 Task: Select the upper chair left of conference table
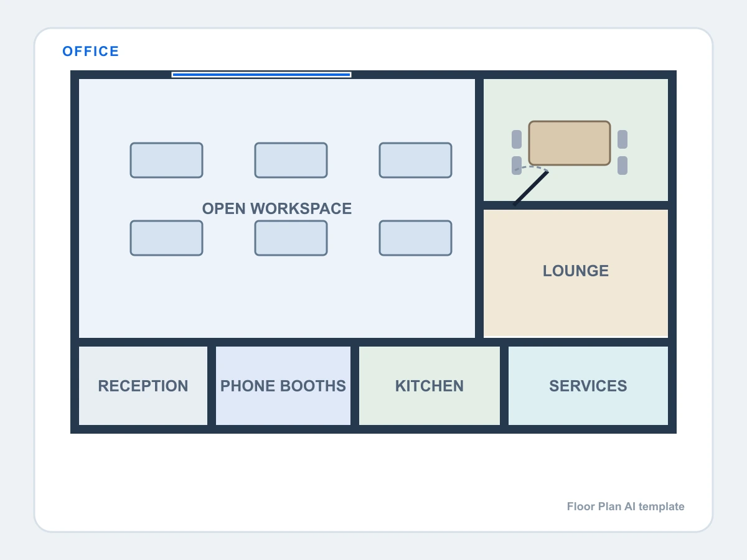517,139
